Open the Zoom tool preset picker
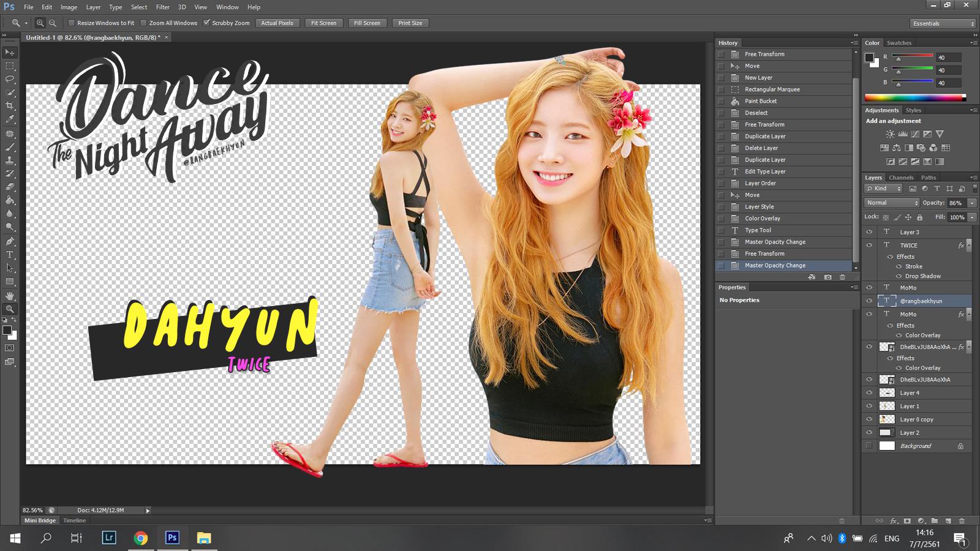The width and height of the screenshot is (980, 551). 19,23
